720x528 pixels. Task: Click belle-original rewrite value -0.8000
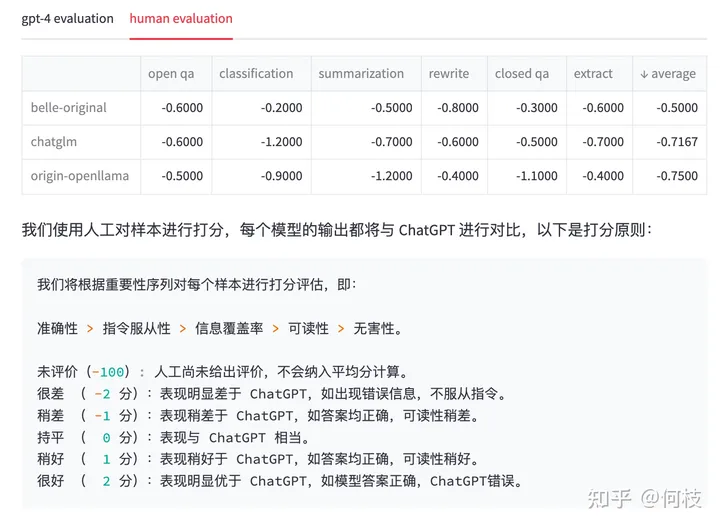coord(458,108)
